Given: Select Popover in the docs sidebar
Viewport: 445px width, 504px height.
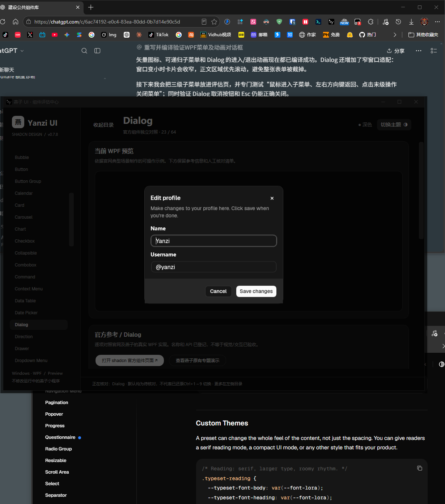Looking at the screenshot, I should [x=54, y=414].
